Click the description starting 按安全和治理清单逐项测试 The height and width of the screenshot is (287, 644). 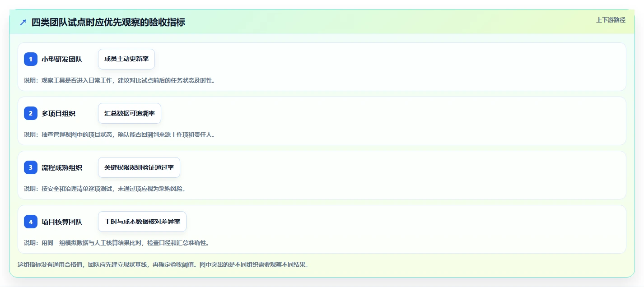[105, 189]
